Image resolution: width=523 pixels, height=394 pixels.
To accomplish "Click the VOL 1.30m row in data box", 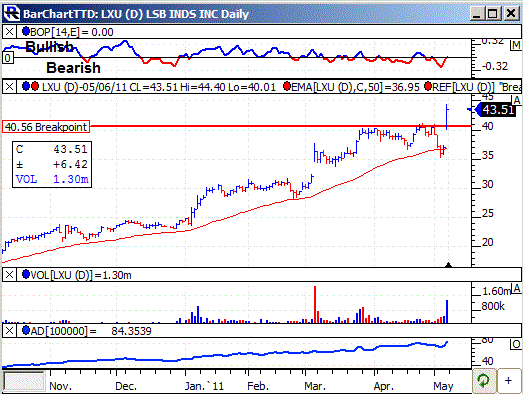I will 52,179.
